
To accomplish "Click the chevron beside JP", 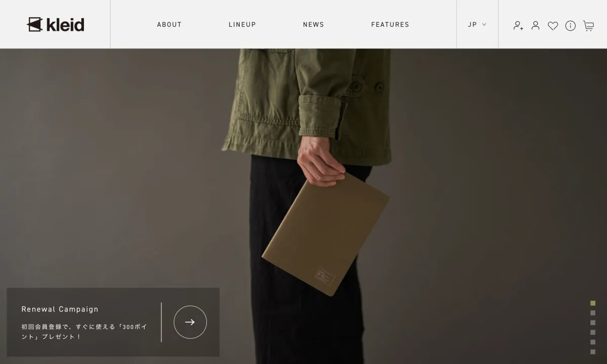I will 484,24.
